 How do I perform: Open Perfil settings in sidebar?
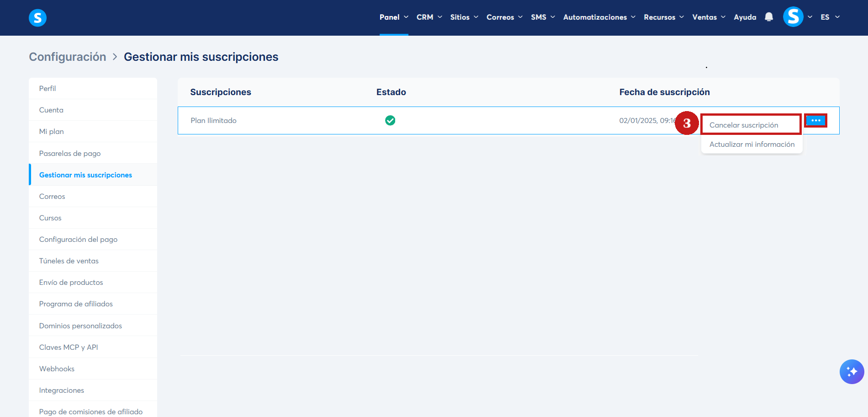pos(93,89)
